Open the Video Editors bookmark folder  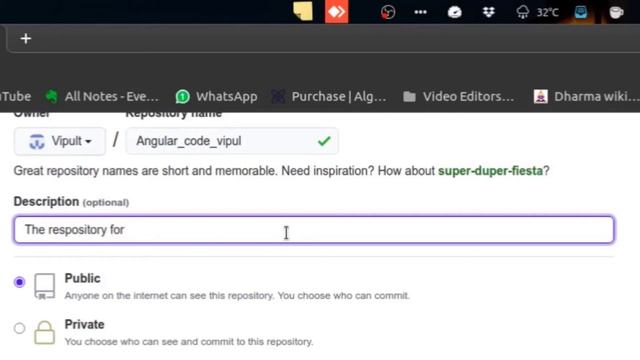click(458, 96)
